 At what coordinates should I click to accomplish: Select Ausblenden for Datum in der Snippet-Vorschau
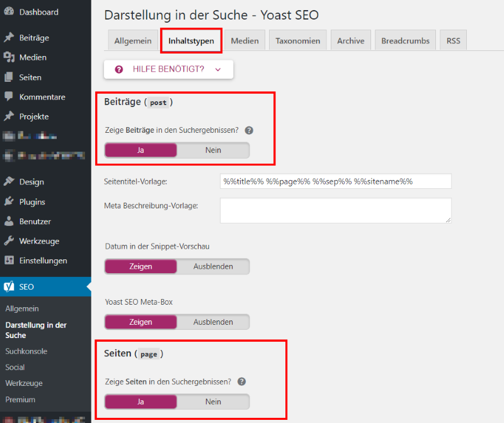coord(213,266)
